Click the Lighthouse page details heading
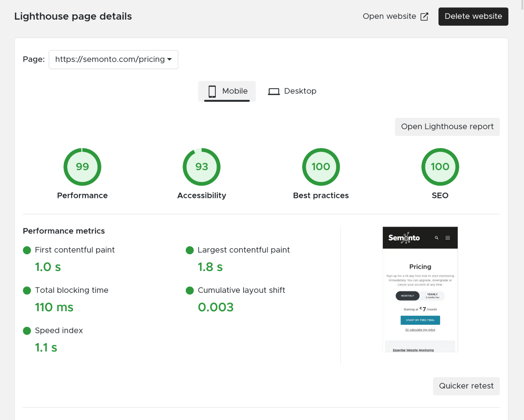Image resolution: width=524 pixels, height=420 pixels. pos(73,16)
